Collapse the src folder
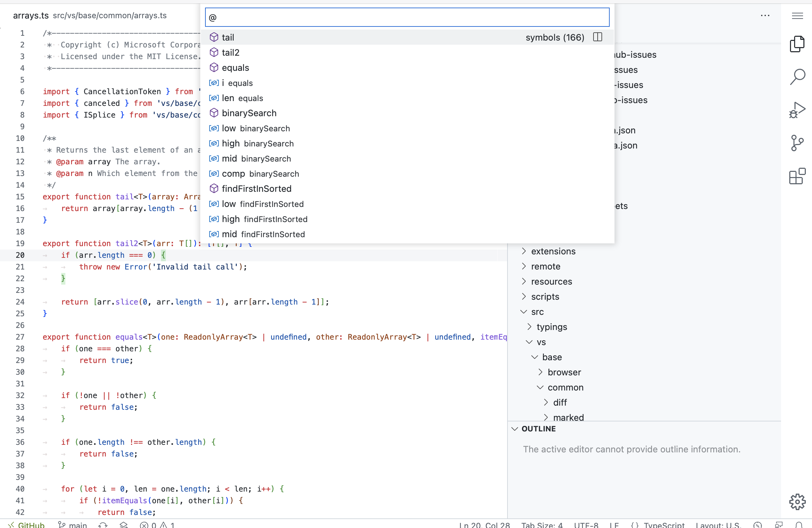Screen dimensions: 812x528 537,311
